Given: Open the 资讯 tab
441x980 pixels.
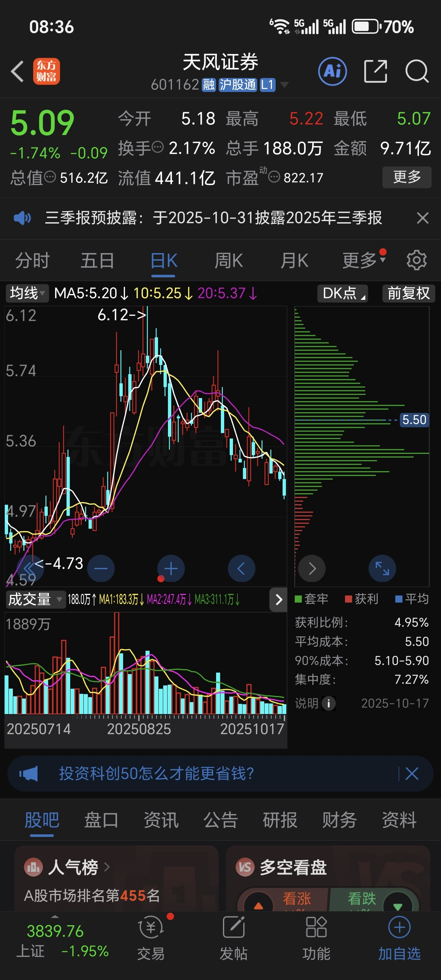Looking at the screenshot, I should pos(161,820).
